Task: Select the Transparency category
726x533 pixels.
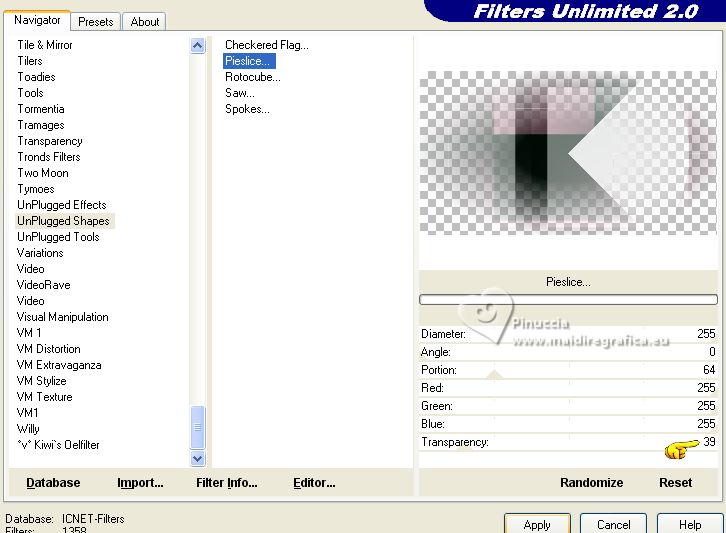Action: point(50,141)
